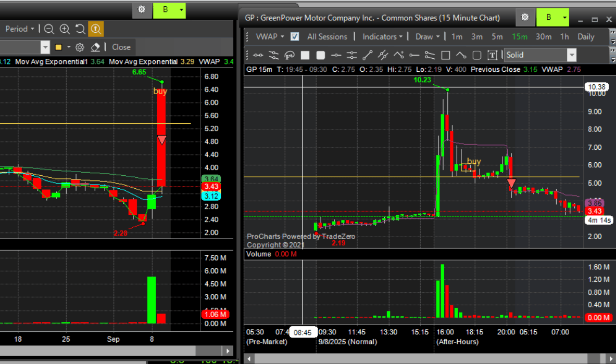Expand the green B dropdown on GP chart

pyautogui.click(x=564, y=17)
